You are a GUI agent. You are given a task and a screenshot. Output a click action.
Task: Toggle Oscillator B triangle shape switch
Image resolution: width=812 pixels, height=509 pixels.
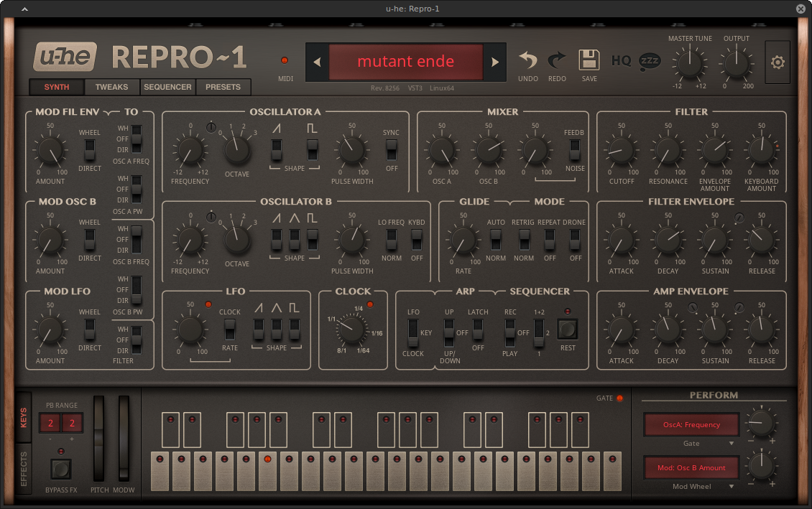click(x=294, y=240)
